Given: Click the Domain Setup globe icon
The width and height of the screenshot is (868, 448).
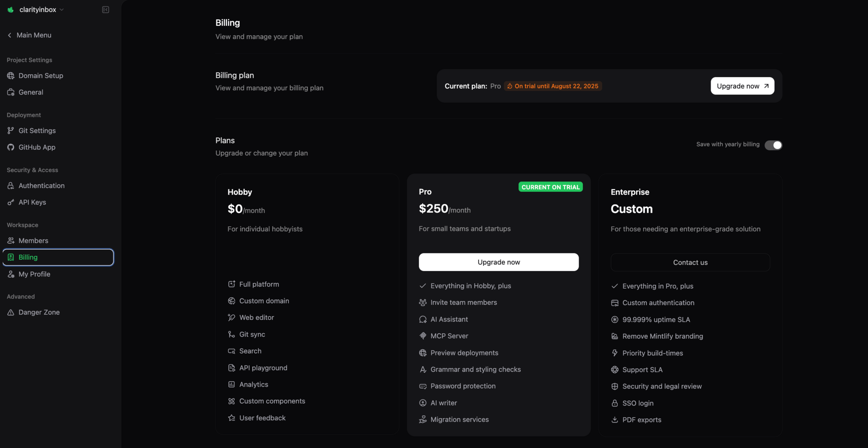Looking at the screenshot, I should (11, 75).
